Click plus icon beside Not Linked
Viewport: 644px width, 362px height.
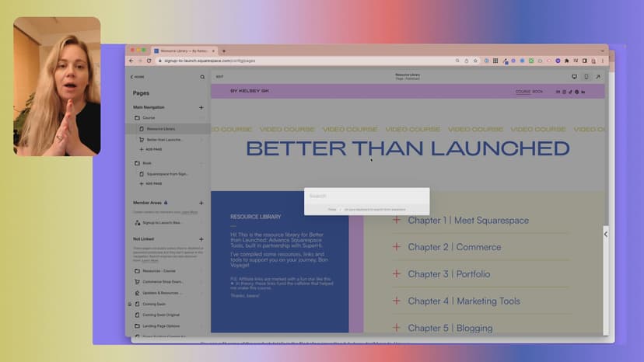(201, 239)
